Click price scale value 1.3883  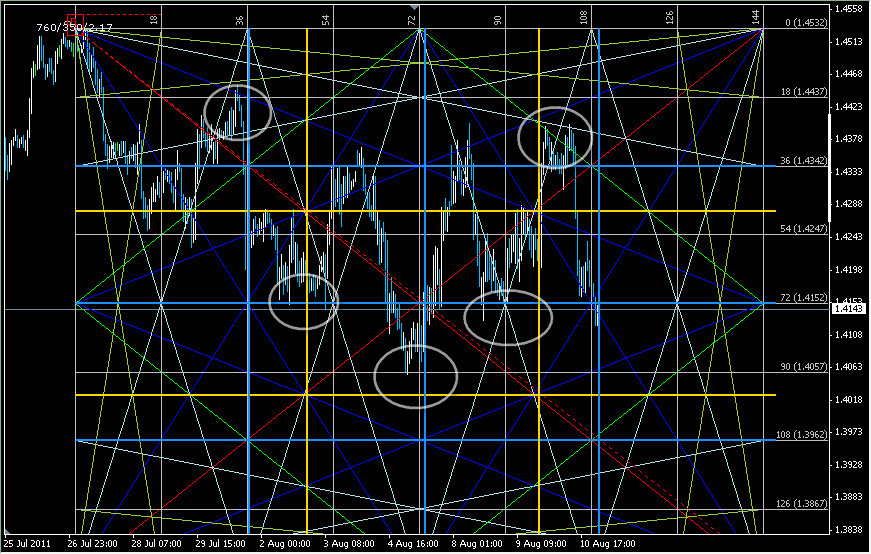pyautogui.click(x=849, y=497)
